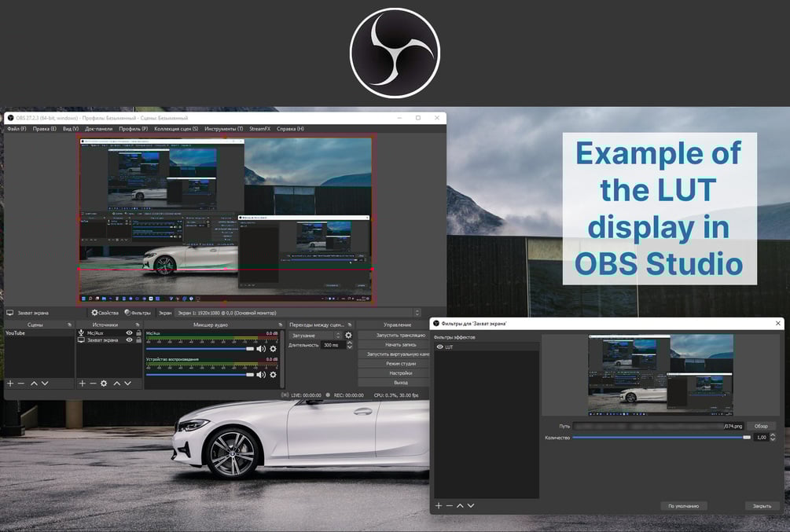790x532 pixels.
Task: Click the Путь file path field
Action: click(658, 426)
